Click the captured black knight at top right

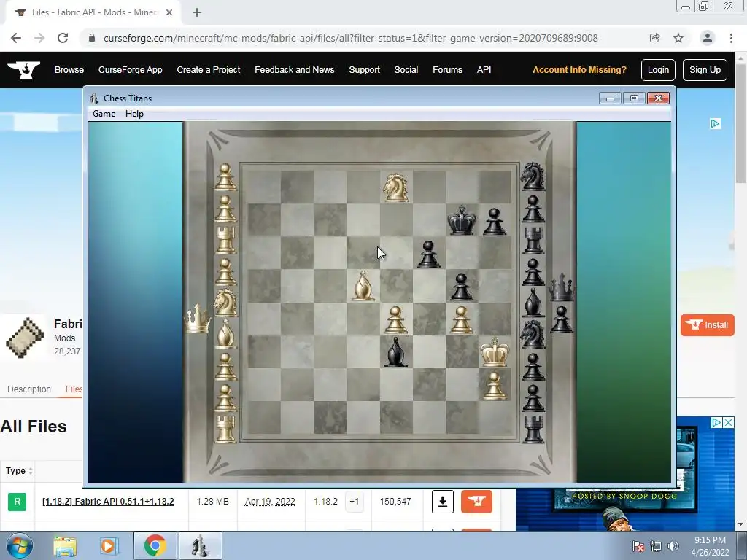533,176
